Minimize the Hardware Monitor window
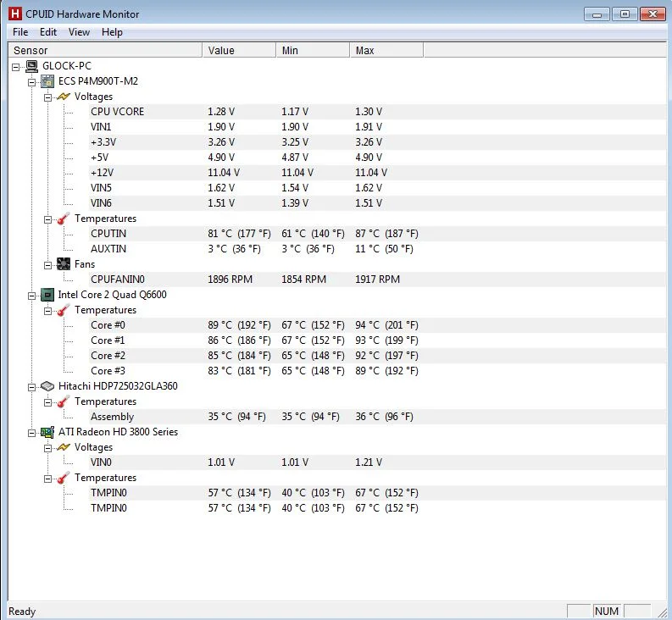Screen dimensions: 672x620 click(597, 14)
